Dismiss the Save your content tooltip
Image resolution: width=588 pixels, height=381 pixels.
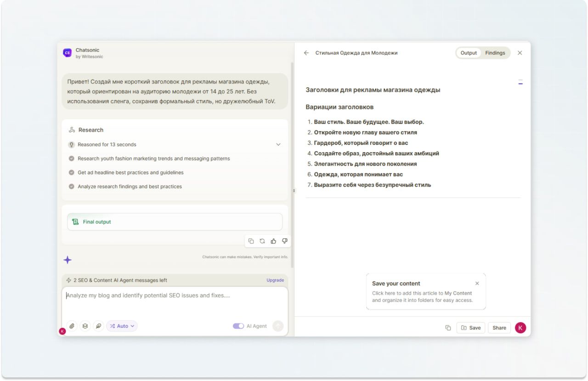477,284
